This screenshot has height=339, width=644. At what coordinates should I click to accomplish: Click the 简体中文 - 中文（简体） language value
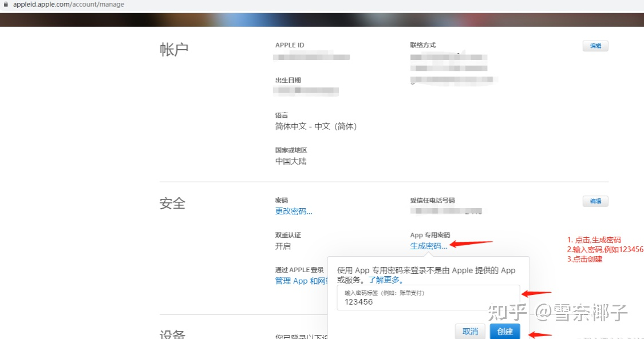[x=316, y=126]
